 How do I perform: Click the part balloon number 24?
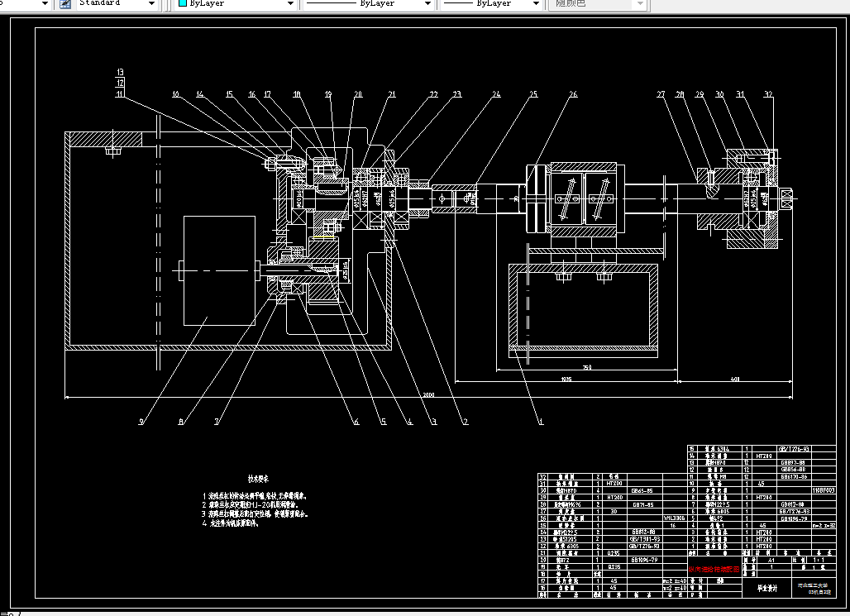tap(497, 93)
